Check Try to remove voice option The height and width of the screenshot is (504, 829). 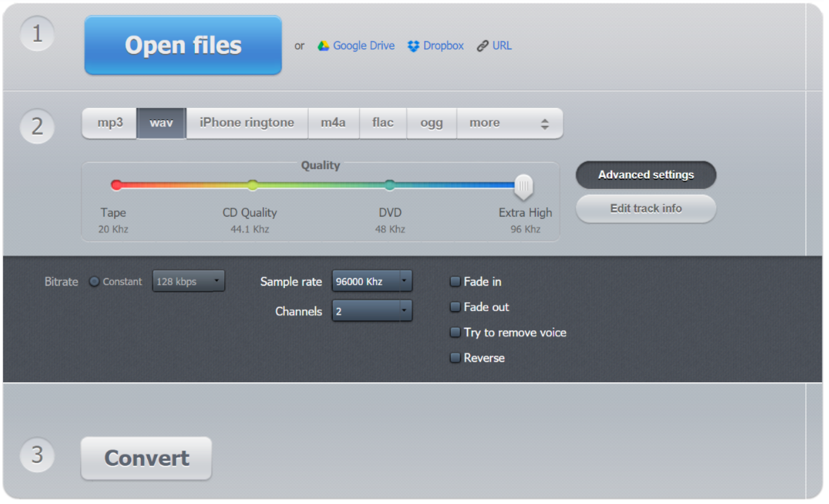pyautogui.click(x=455, y=332)
